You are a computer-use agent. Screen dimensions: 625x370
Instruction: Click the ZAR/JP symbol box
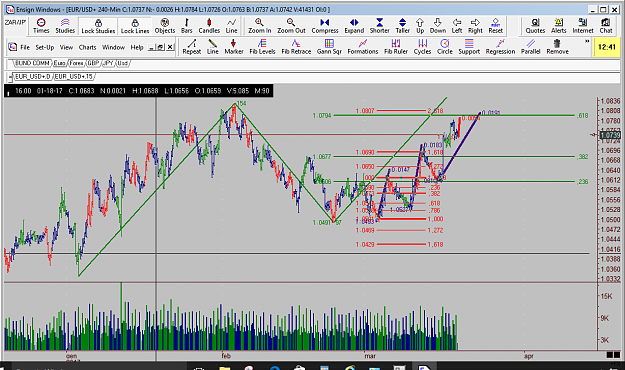point(16,22)
